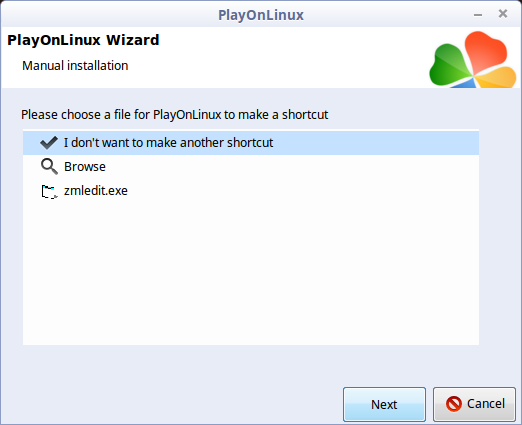Image resolution: width=522 pixels, height=425 pixels.
Task: Click blank highlighted space beside the first option
Action: click(376, 143)
